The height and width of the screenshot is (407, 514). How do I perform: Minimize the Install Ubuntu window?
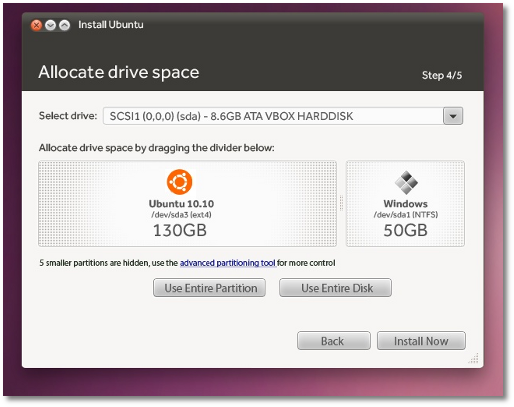[50, 25]
